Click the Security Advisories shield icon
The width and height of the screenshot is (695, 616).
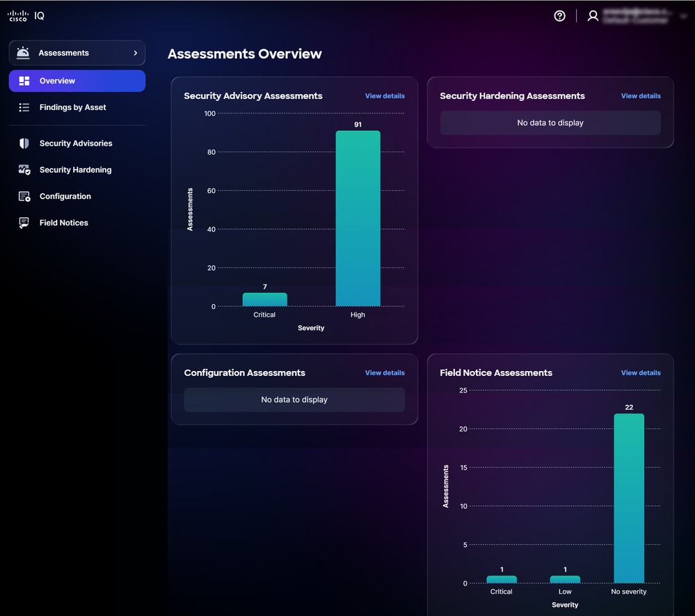tap(24, 143)
